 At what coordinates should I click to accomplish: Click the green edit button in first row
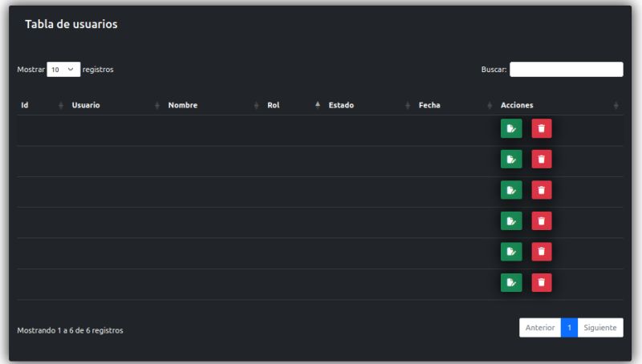click(x=511, y=128)
